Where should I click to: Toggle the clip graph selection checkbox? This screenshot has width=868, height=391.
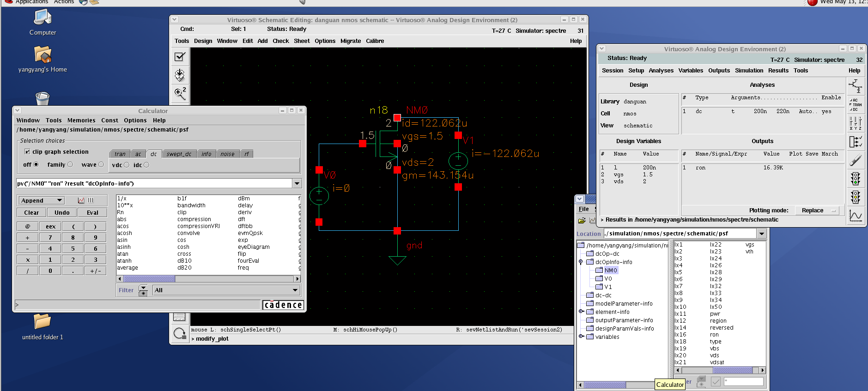tap(27, 152)
